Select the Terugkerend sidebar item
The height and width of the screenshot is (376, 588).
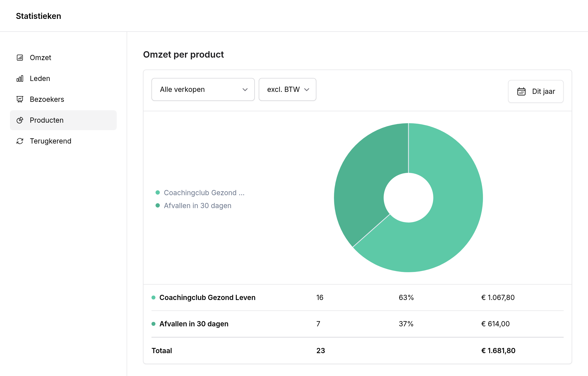coord(63,141)
